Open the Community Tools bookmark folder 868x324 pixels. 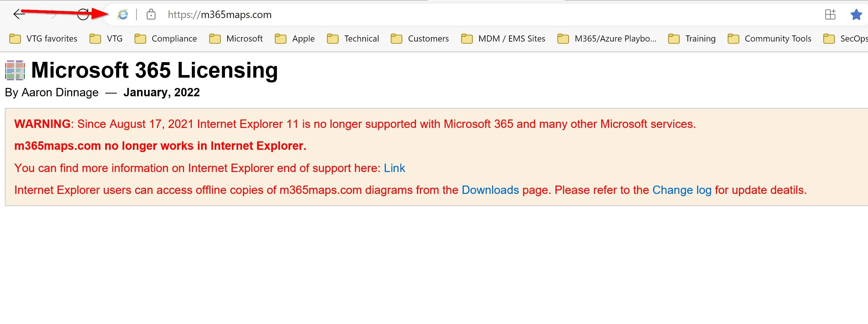pos(769,39)
